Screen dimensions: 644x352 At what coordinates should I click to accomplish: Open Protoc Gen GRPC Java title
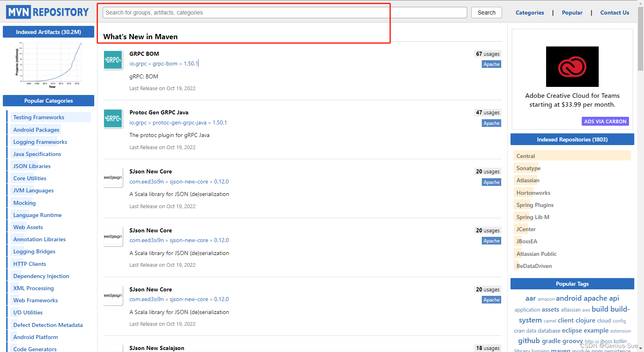pos(159,112)
